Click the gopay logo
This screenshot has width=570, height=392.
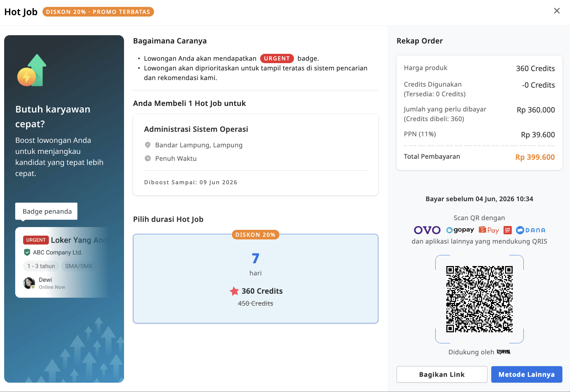point(460,230)
